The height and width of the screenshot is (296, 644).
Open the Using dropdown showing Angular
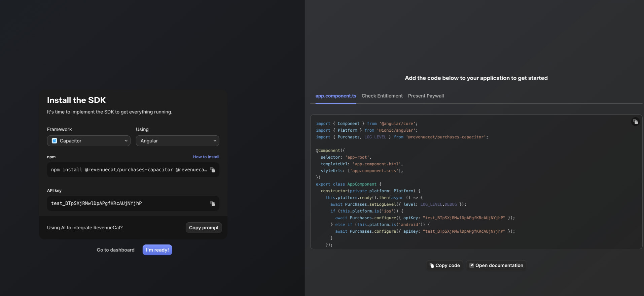pos(178,141)
